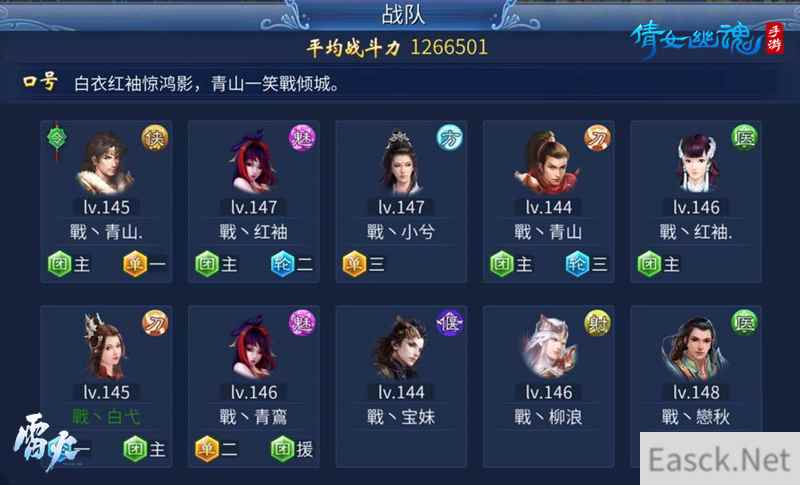Click the green 医 icon on 戰丶红袖.
800x485 pixels.
point(744,138)
